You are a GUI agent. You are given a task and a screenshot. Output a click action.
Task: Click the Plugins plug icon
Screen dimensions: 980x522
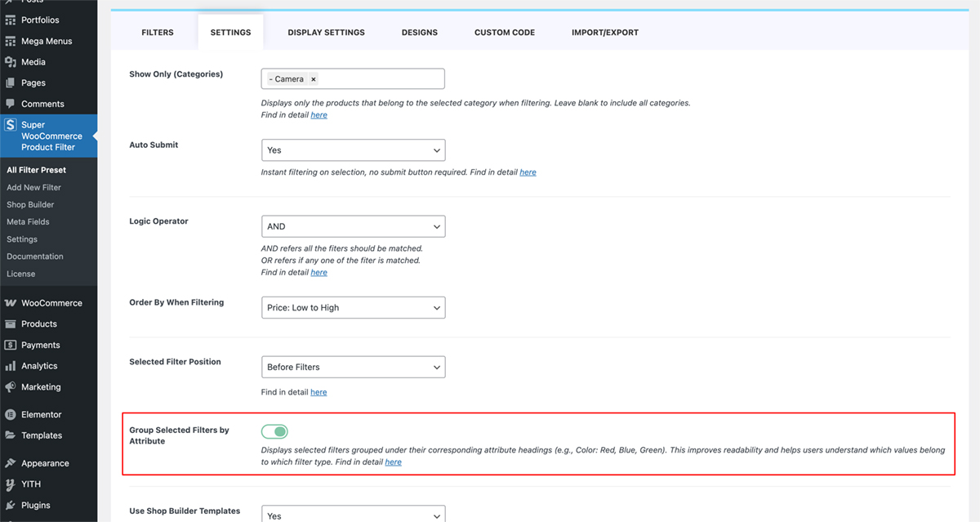pos(11,506)
